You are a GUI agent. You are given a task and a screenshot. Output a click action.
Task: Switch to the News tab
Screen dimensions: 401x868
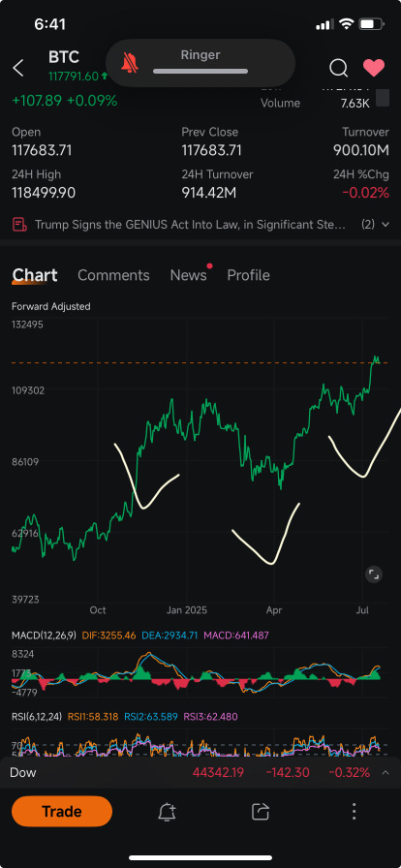(188, 275)
